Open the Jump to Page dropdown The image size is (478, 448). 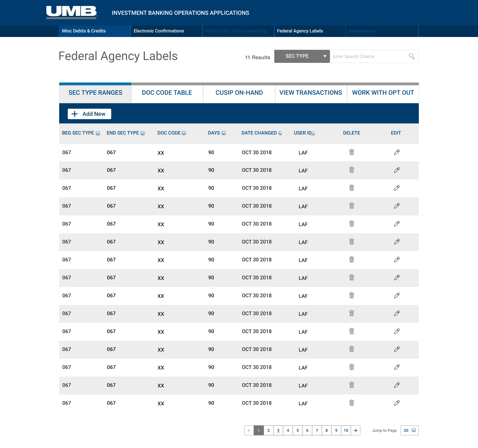click(x=409, y=430)
